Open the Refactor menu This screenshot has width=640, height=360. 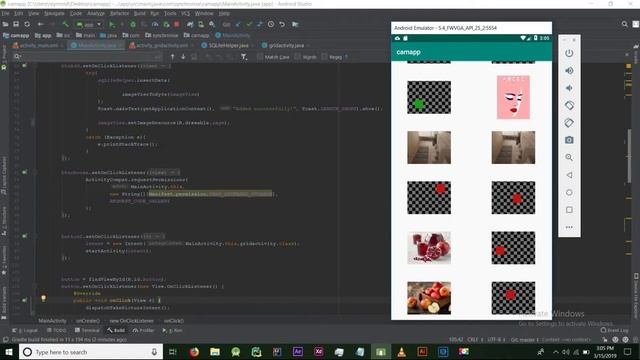(x=119, y=13)
